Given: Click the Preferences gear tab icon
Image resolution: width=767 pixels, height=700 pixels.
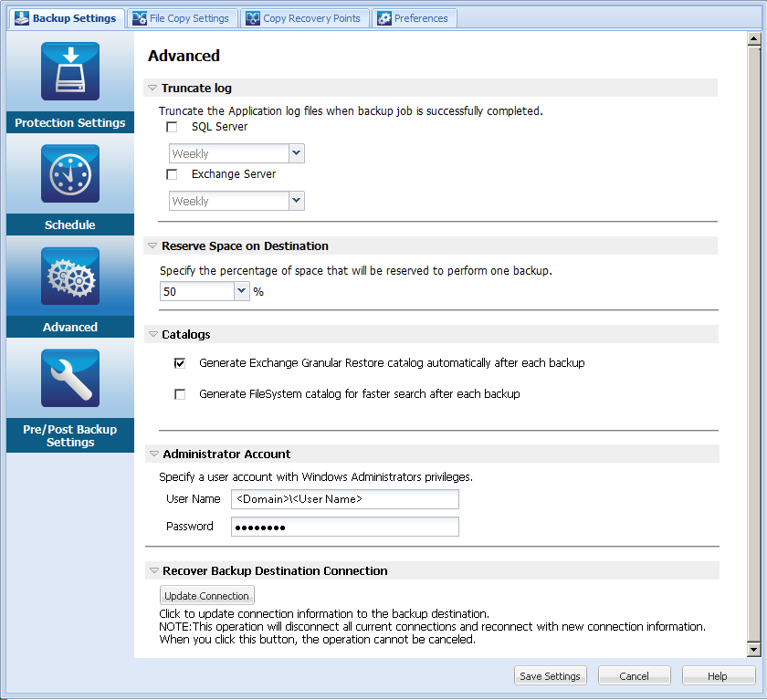Looking at the screenshot, I should [x=384, y=18].
